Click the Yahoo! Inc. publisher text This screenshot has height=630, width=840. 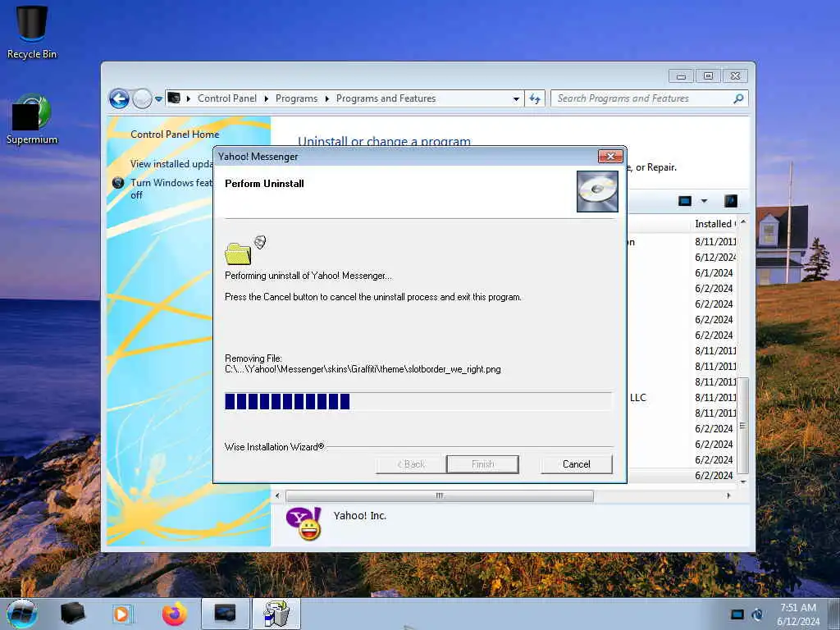click(360, 516)
